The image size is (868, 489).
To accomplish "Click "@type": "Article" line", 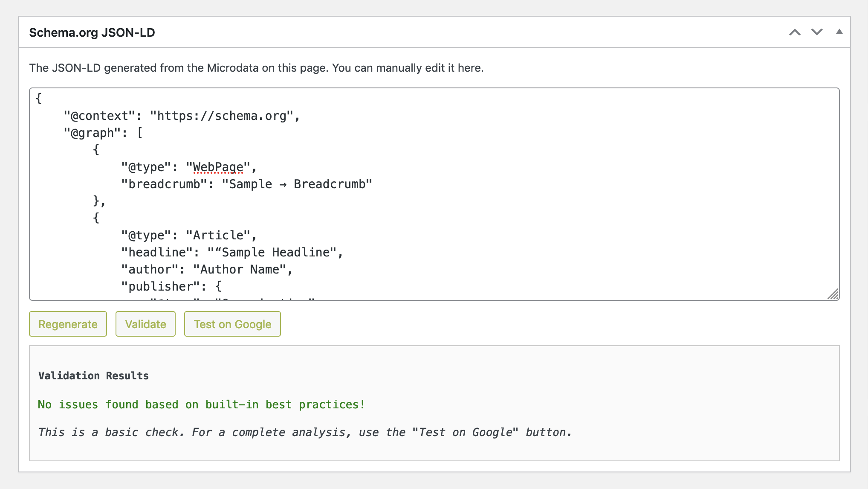I will coord(188,236).
